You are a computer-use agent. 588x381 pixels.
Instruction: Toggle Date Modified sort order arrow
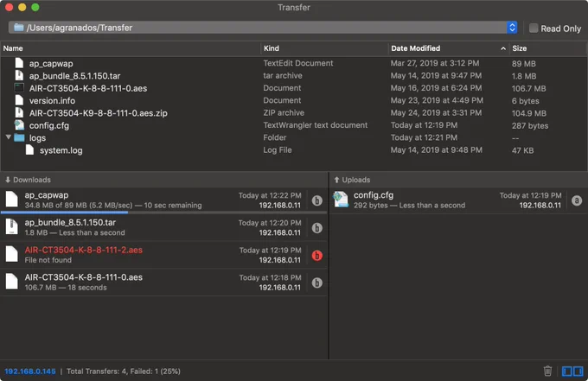pyautogui.click(x=503, y=48)
